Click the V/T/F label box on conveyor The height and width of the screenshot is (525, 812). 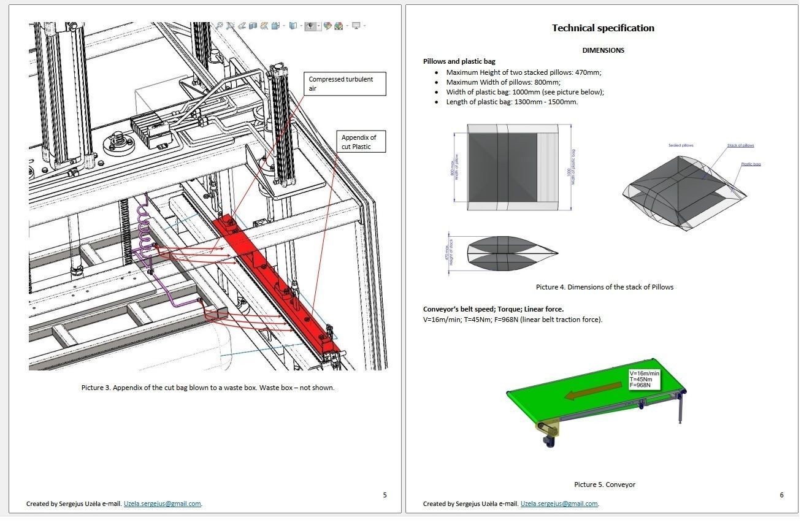[x=645, y=380]
